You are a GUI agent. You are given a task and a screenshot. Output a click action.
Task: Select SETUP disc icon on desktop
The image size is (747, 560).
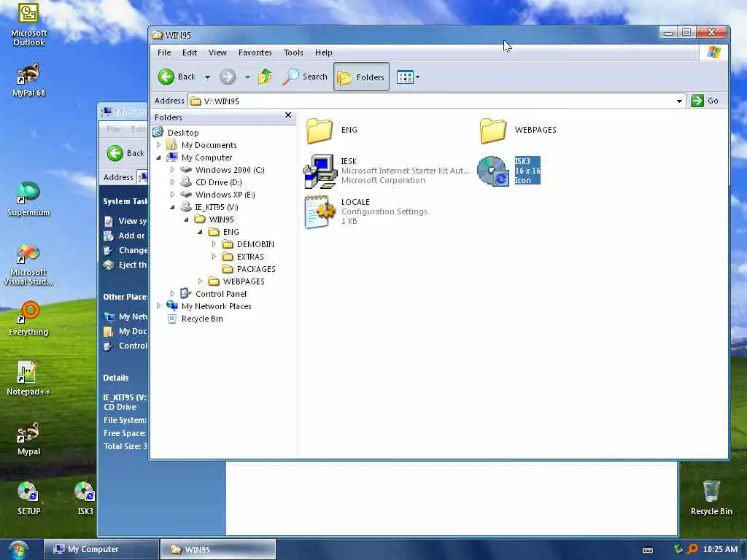coord(28,497)
